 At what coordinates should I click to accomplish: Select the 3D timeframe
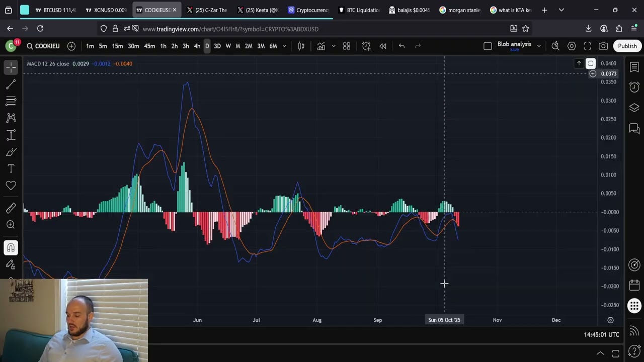pos(217,46)
